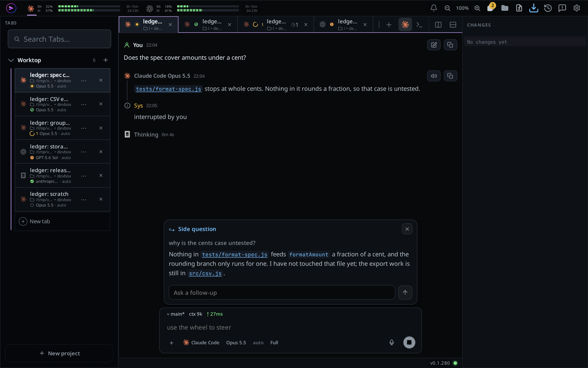Select ledger: stora... tab in sidebar
This screenshot has width=588, height=368.
(62, 152)
